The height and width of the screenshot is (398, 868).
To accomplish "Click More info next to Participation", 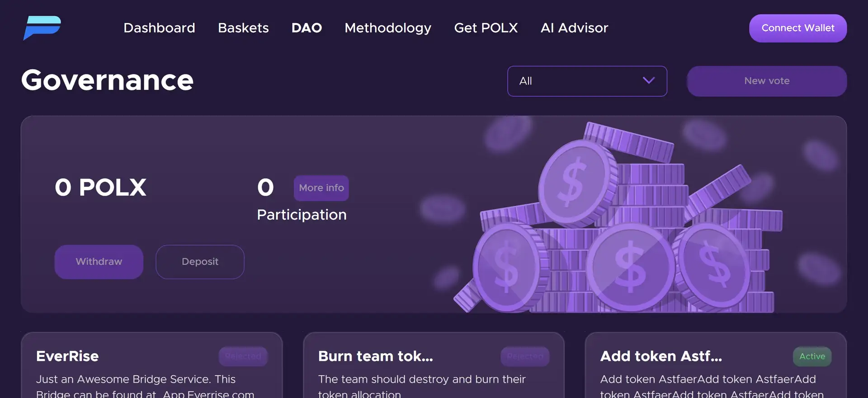I will [x=321, y=188].
